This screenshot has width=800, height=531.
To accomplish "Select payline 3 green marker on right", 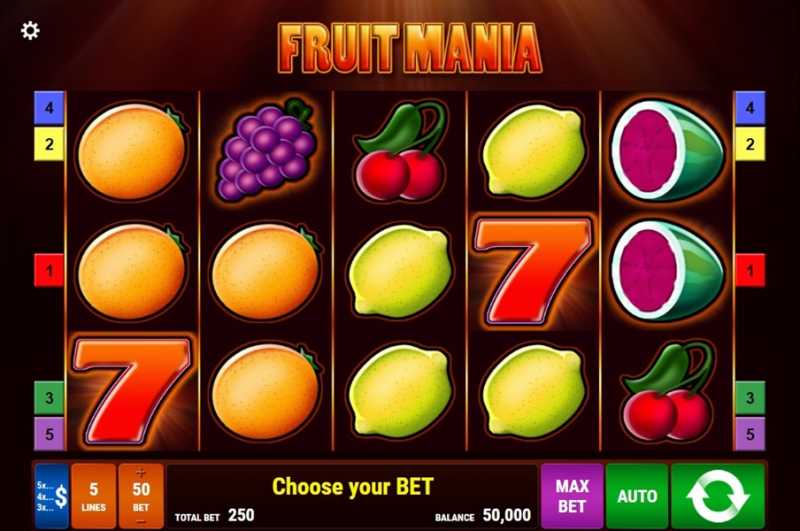I will (x=750, y=397).
